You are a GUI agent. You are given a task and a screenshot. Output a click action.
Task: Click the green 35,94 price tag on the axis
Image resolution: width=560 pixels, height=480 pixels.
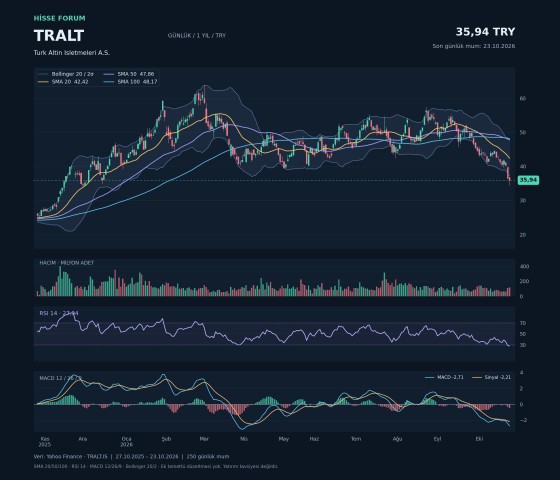click(x=528, y=180)
